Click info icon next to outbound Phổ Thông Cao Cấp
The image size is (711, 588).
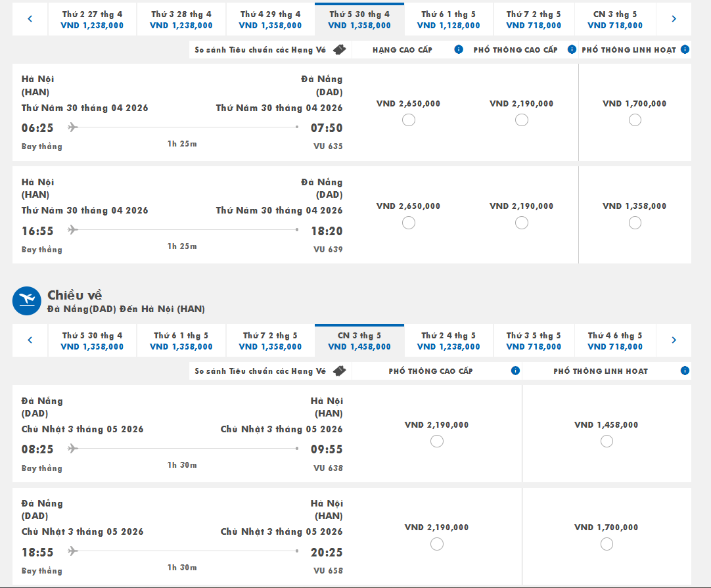click(572, 50)
